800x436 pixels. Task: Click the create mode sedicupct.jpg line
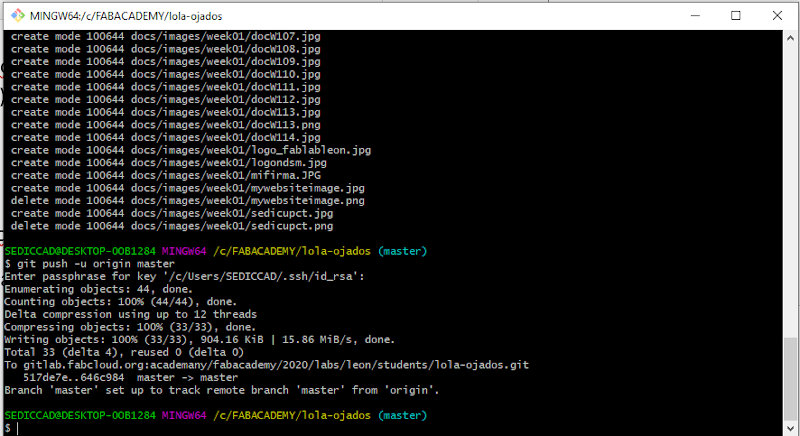pos(172,214)
